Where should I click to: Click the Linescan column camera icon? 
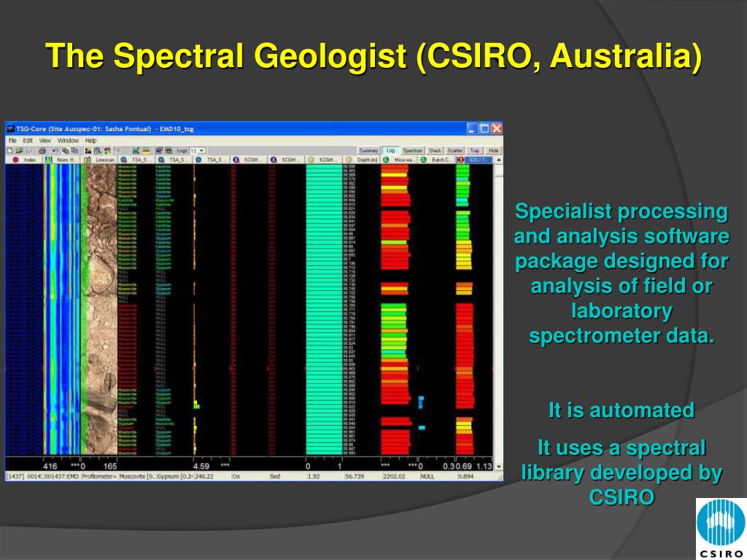click(x=88, y=160)
